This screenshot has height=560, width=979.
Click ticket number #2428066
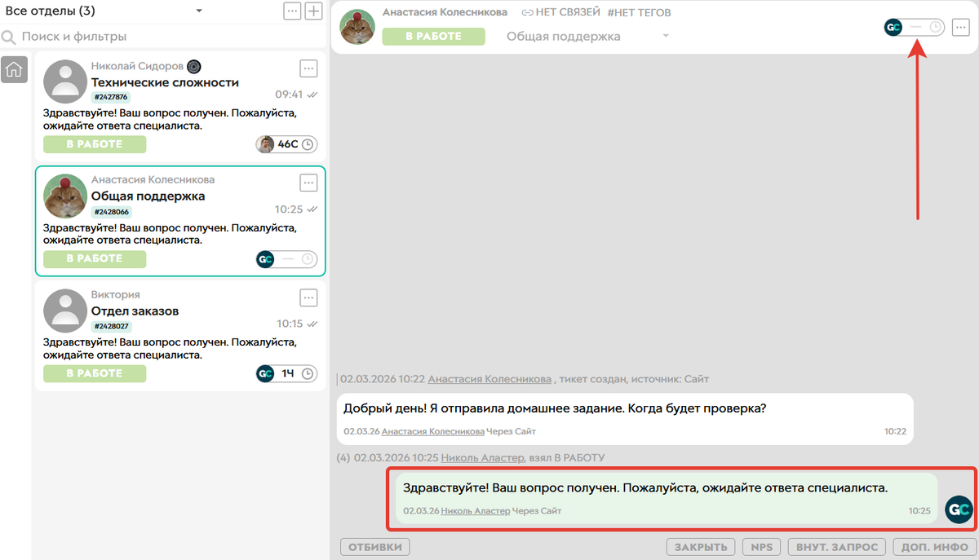[x=111, y=212]
